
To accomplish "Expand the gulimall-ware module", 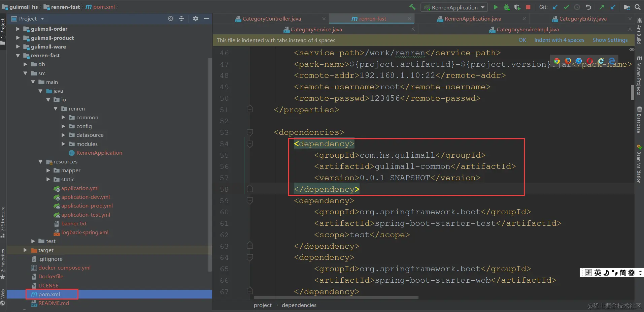I will [18, 46].
